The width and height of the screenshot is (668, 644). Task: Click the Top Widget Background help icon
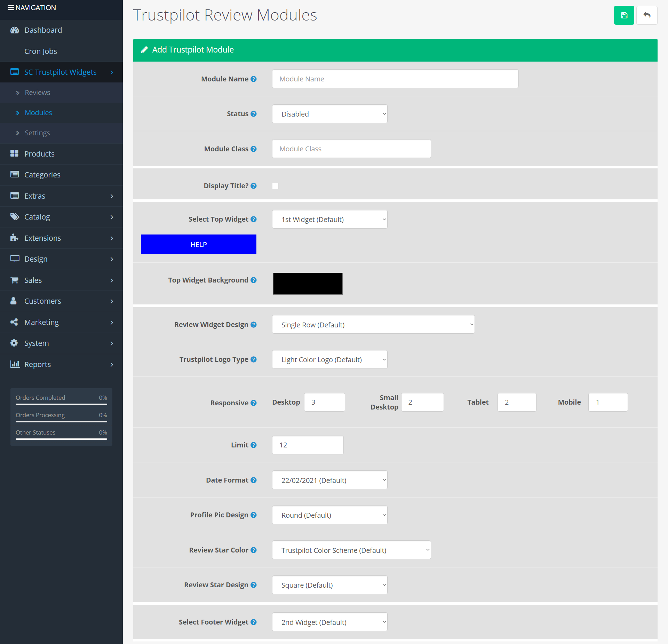[x=254, y=280]
